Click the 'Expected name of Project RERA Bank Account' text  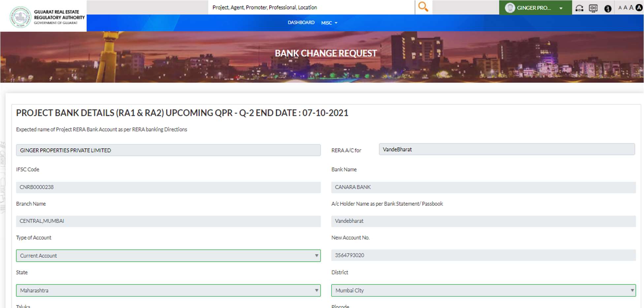point(102,129)
